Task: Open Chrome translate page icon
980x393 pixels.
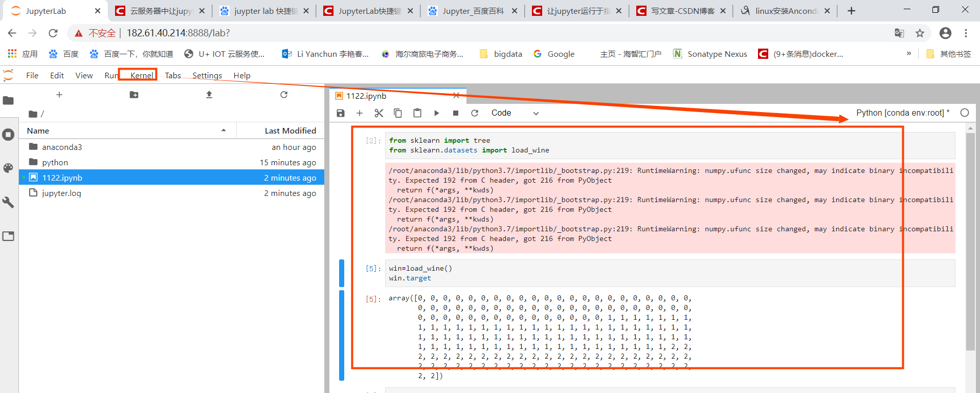Action: pyautogui.click(x=899, y=33)
